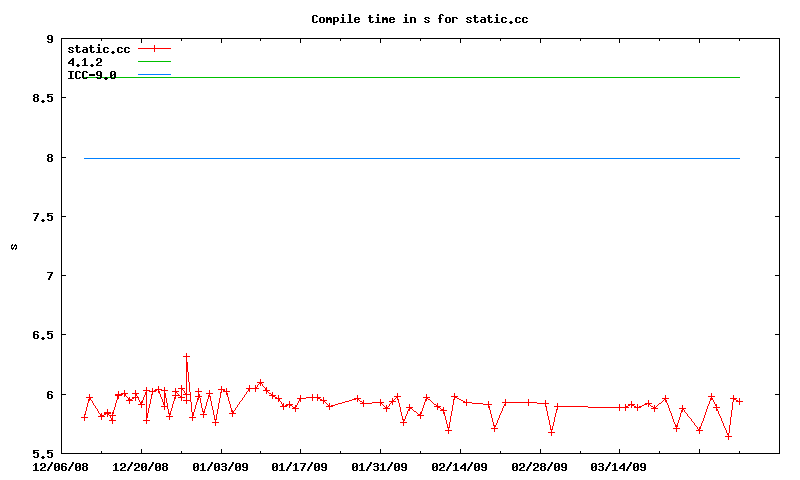
Task: Click the 02/14/09 x-axis date label
Action: click(x=459, y=466)
